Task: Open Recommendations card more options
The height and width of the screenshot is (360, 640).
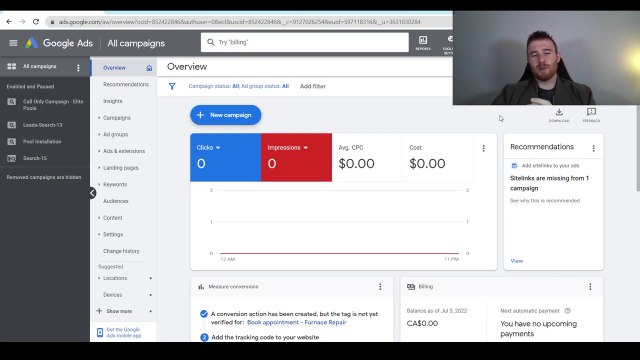Action: click(x=593, y=149)
